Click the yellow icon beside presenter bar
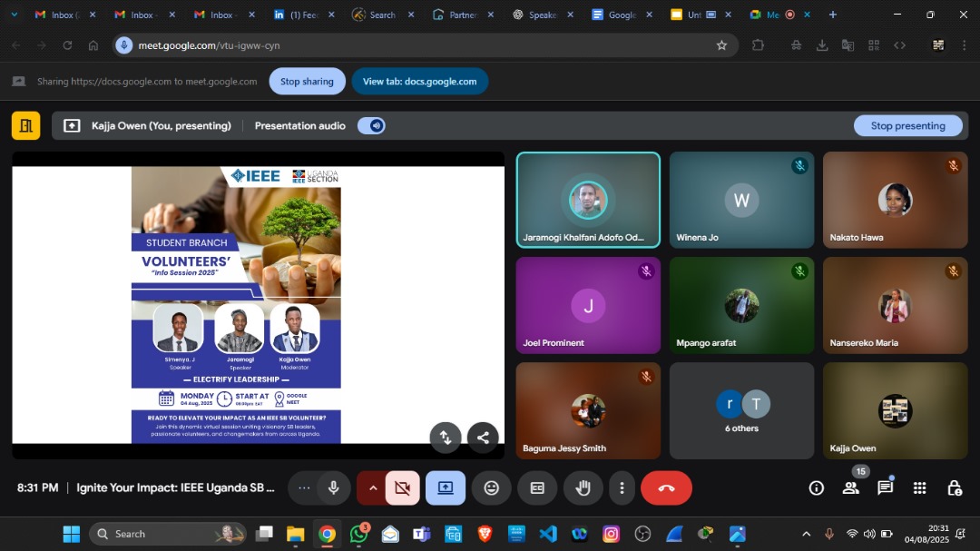Image resolution: width=980 pixels, height=551 pixels. 25,125
